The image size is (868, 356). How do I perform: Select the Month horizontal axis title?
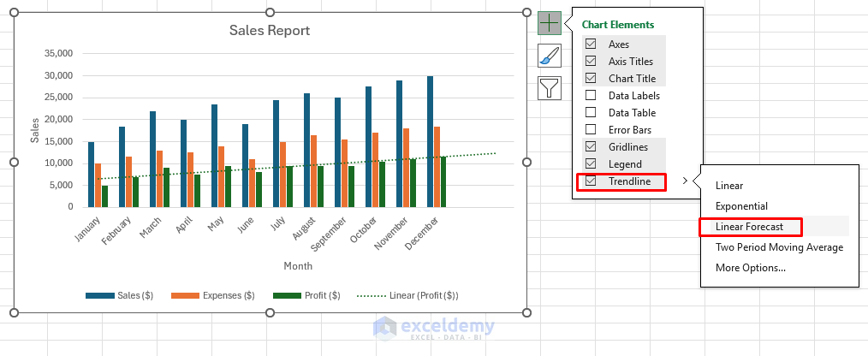click(298, 266)
